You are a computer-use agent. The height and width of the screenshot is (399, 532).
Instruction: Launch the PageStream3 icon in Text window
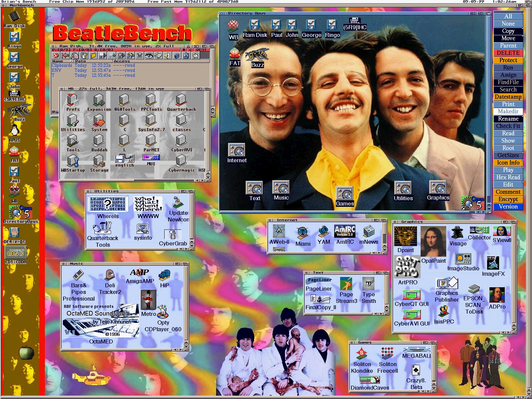pyautogui.click(x=346, y=284)
